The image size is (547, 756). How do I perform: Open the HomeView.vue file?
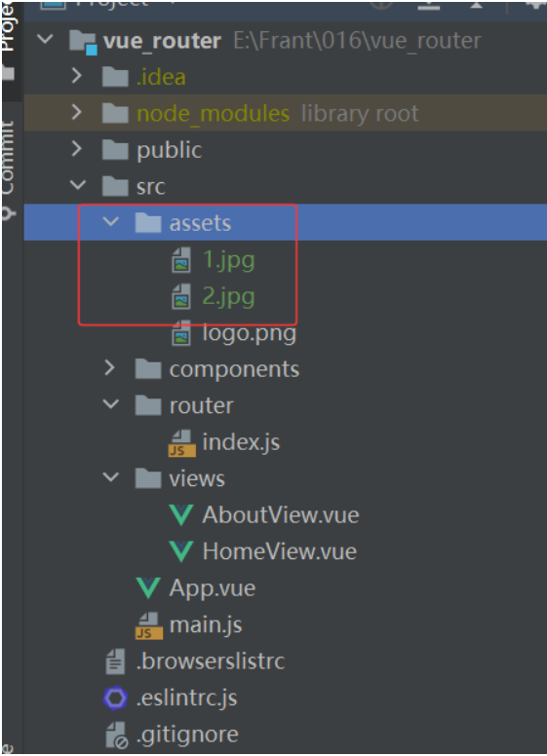click(x=279, y=551)
